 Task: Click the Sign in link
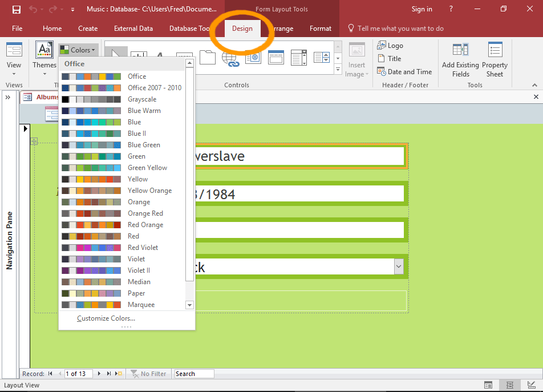[422, 9]
